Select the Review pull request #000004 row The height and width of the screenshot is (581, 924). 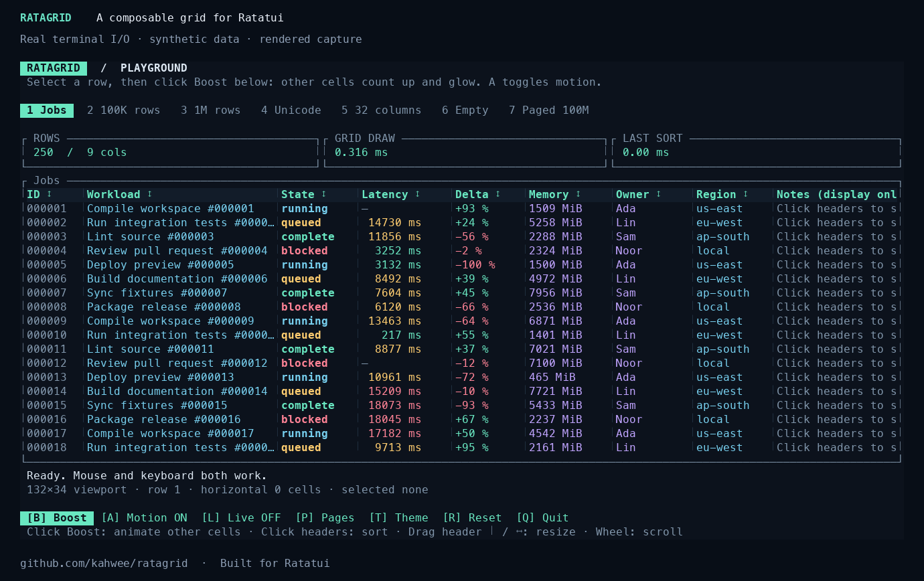pyautogui.click(x=462, y=250)
